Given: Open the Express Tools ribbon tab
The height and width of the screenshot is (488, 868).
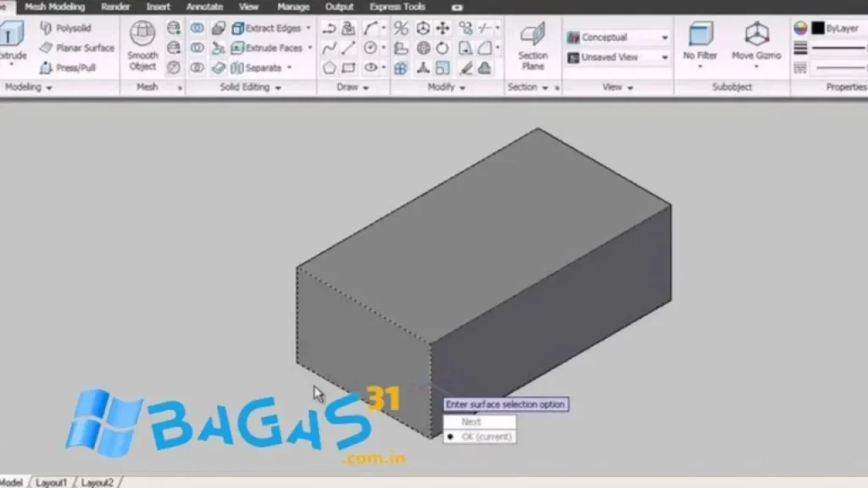Looking at the screenshot, I should pyautogui.click(x=397, y=7).
